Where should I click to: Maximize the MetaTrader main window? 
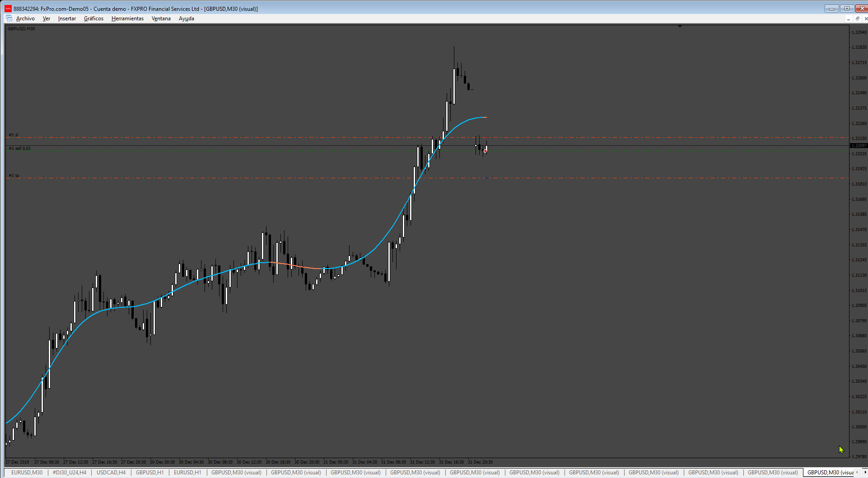tap(847, 9)
